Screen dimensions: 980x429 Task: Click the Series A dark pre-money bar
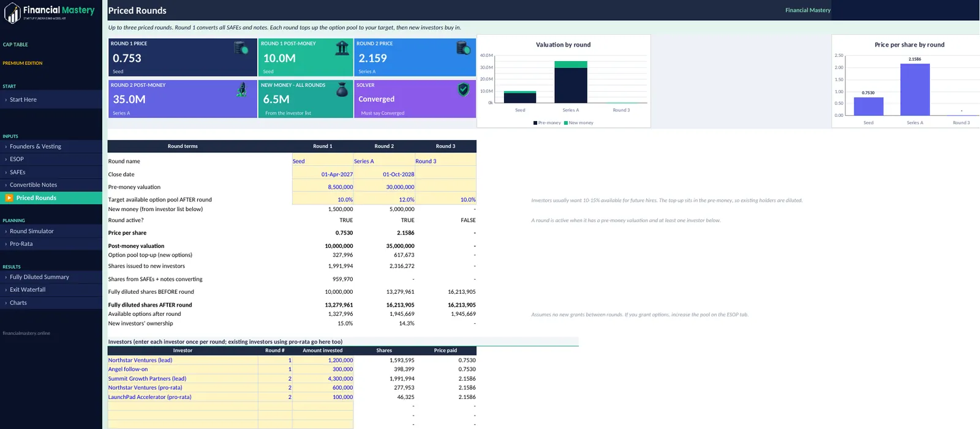571,84
